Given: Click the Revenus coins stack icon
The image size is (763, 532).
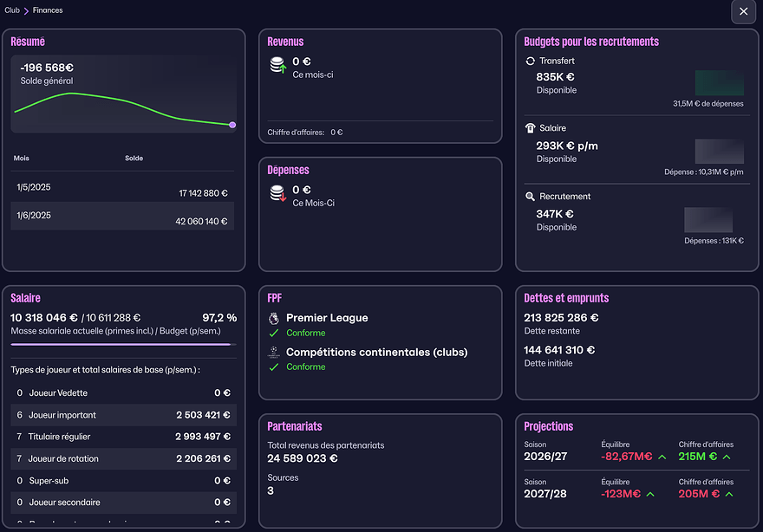Looking at the screenshot, I should (x=278, y=66).
